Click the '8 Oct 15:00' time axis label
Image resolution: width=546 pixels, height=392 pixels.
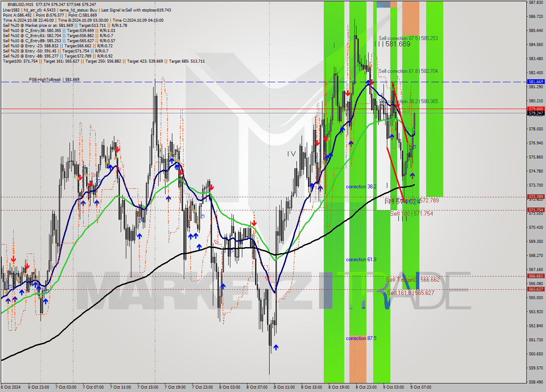point(311,387)
